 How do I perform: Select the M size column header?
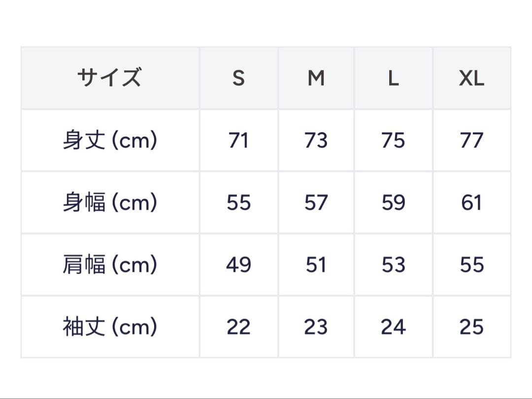tap(316, 78)
